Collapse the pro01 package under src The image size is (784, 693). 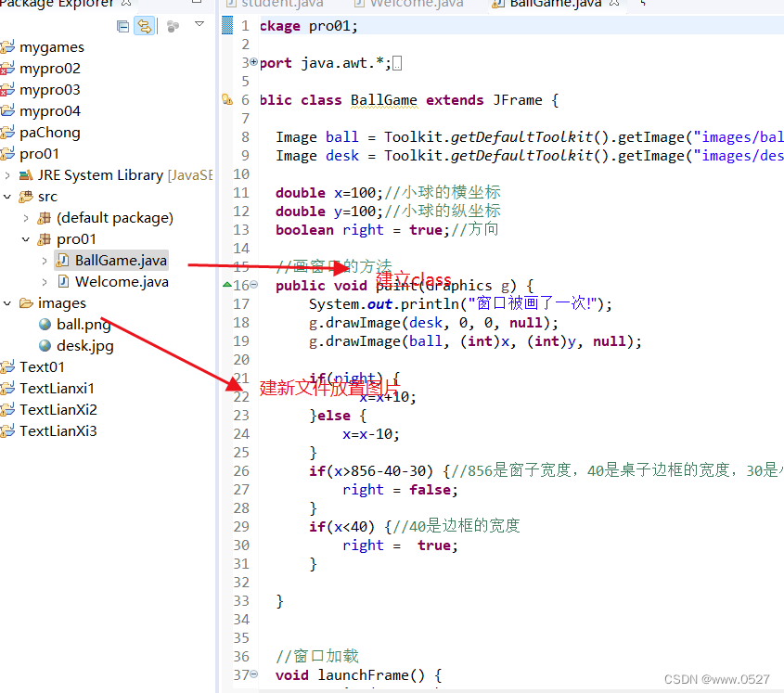(26, 239)
